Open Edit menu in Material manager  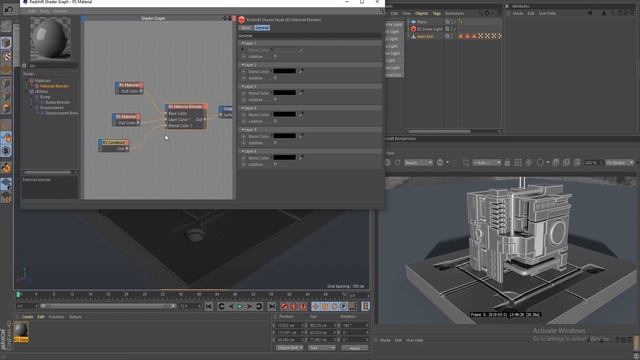click(x=41, y=317)
